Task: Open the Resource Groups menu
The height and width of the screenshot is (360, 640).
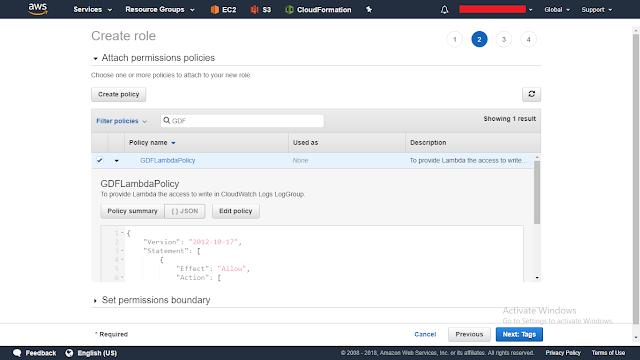Action: click(160, 9)
